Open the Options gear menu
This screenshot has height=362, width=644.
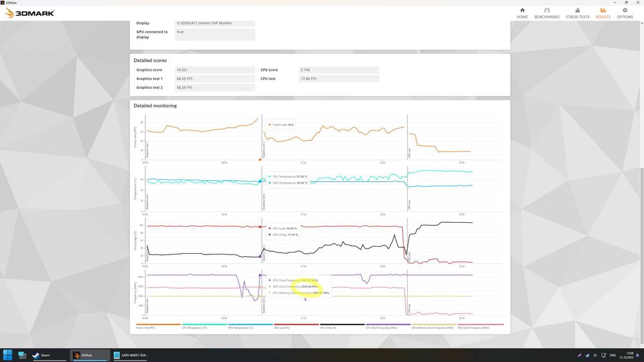click(625, 13)
